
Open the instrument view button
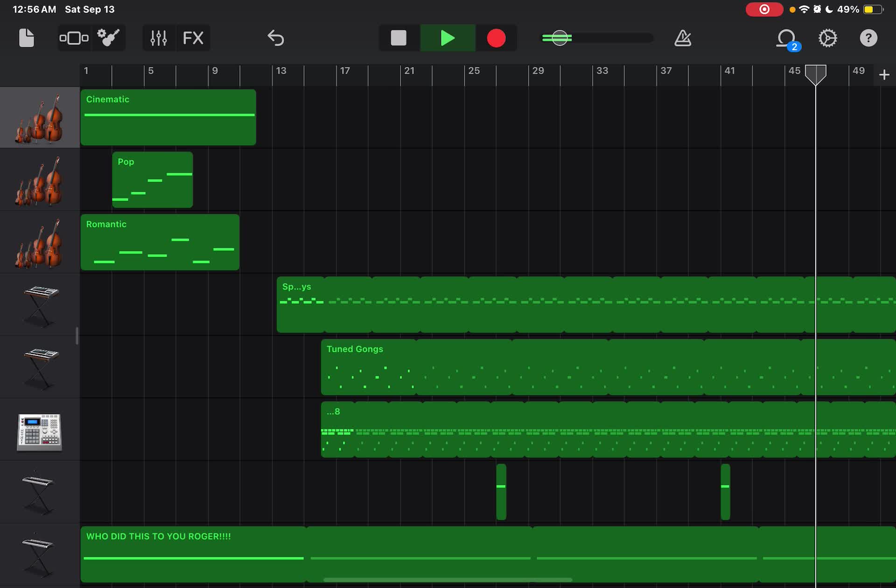point(108,38)
